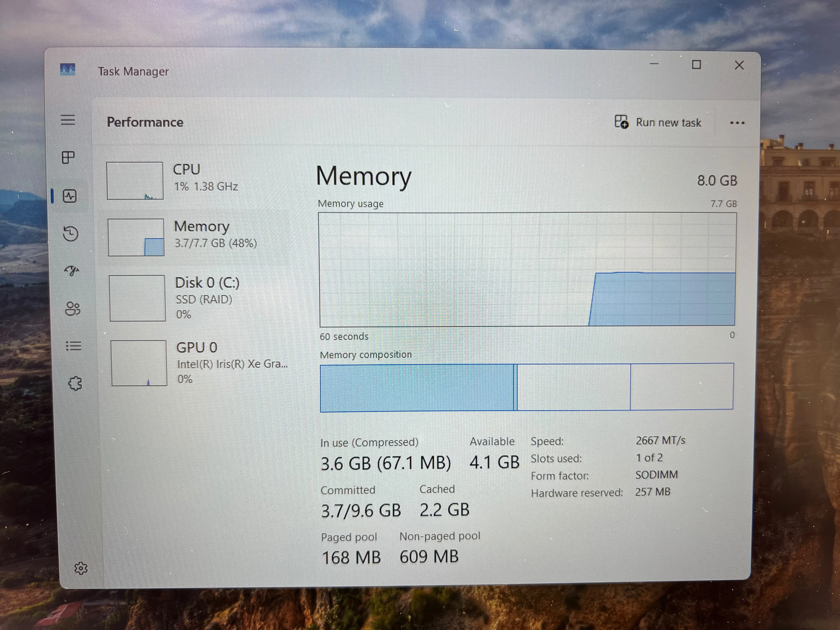Click the standby segment of Memory composition bar
This screenshot has width=840, height=630.
pos(574,387)
